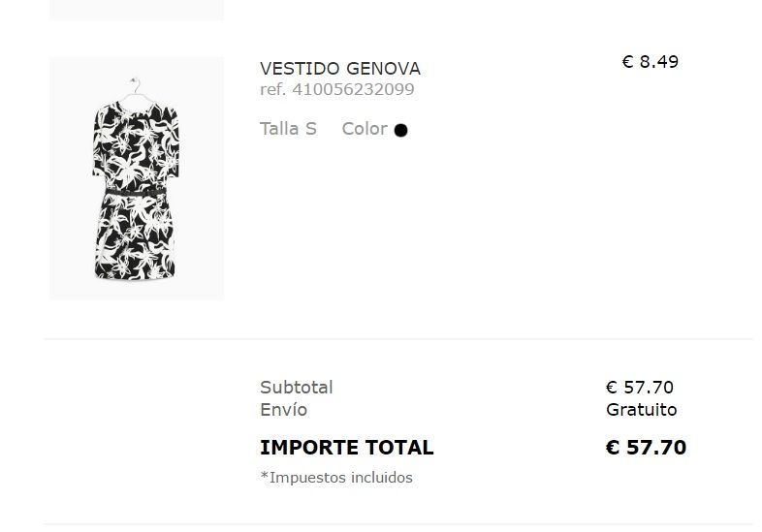Click the partially visible product image at top

(x=136, y=10)
